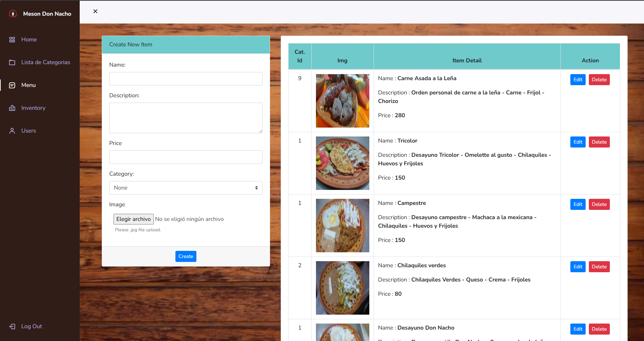
Task: Click the Users person icon
Action: click(12, 131)
